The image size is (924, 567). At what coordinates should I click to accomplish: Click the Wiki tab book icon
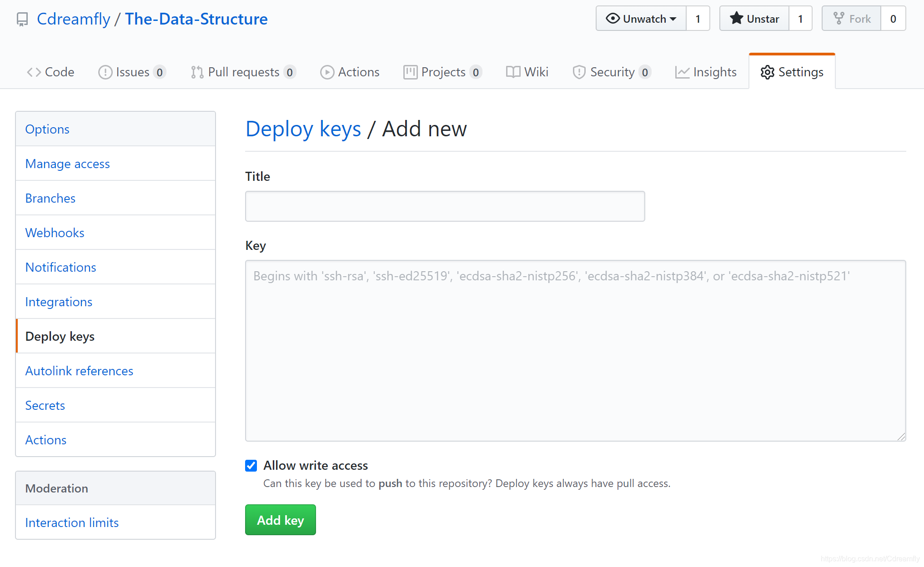[x=513, y=72]
